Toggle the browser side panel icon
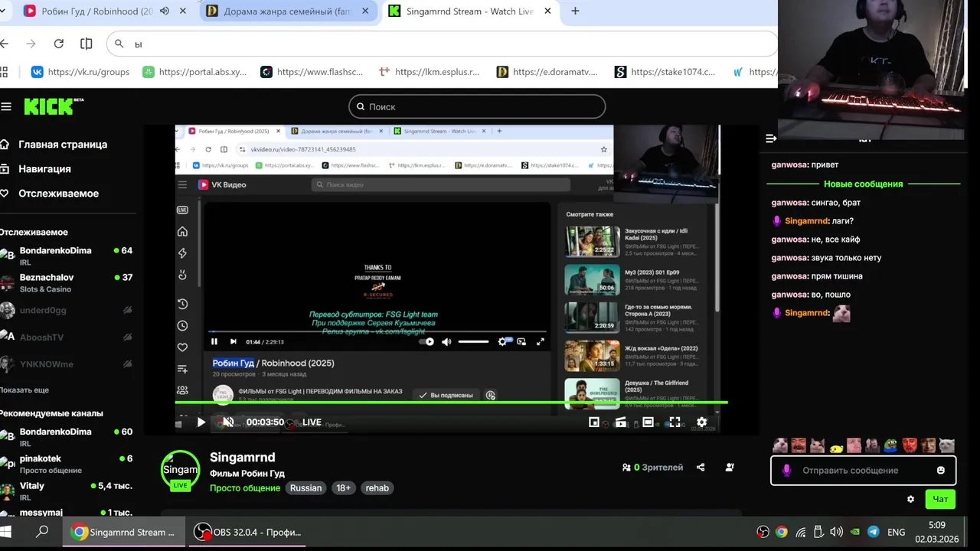Image resolution: width=980 pixels, height=551 pixels. [x=87, y=44]
